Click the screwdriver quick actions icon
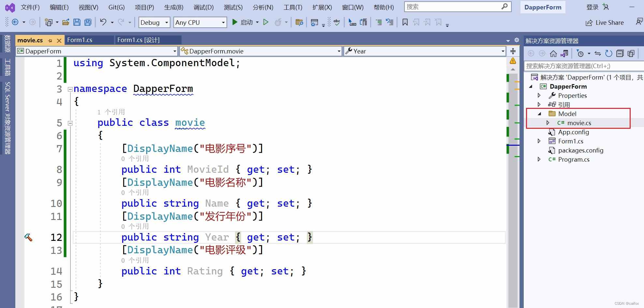Viewport: 644px width, 308px height. (x=28, y=237)
